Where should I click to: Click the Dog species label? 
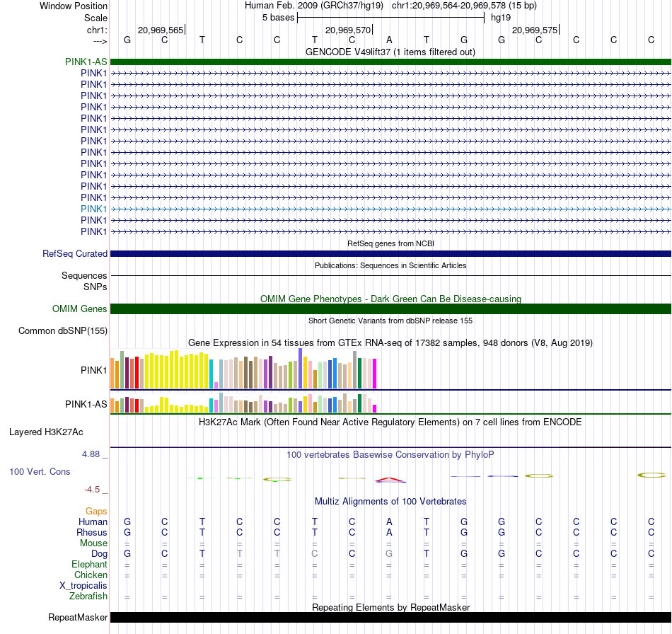(99, 554)
